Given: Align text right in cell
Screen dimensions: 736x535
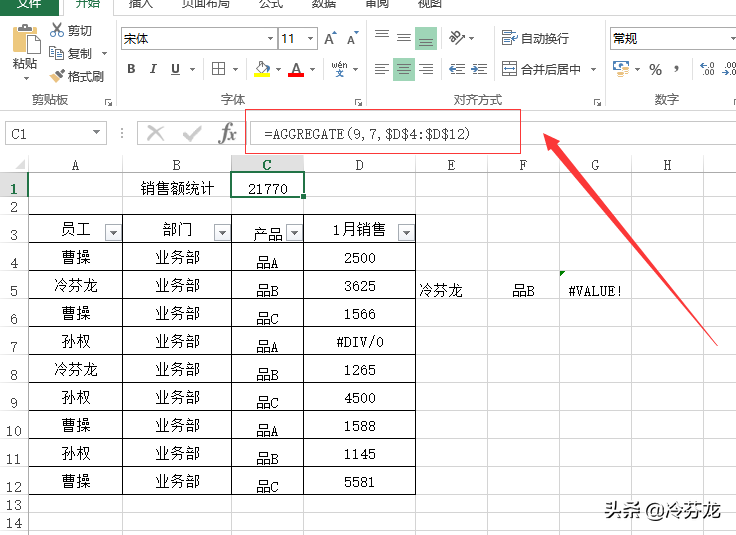Looking at the screenshot, I should click(426, 69).
